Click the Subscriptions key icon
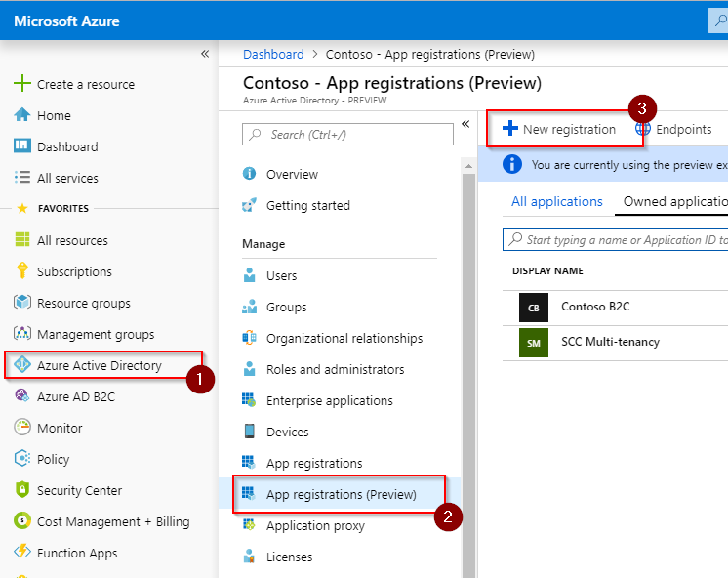 click(x=22, y=270)
